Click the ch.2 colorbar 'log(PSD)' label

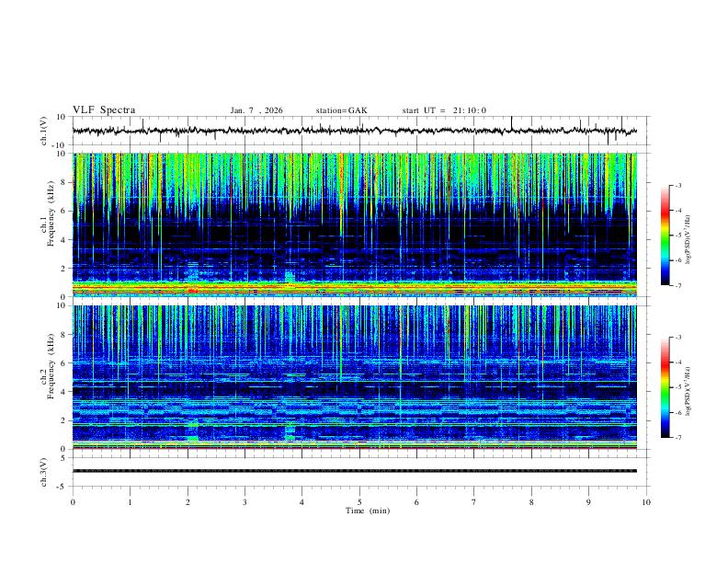(x=688, y=392)
